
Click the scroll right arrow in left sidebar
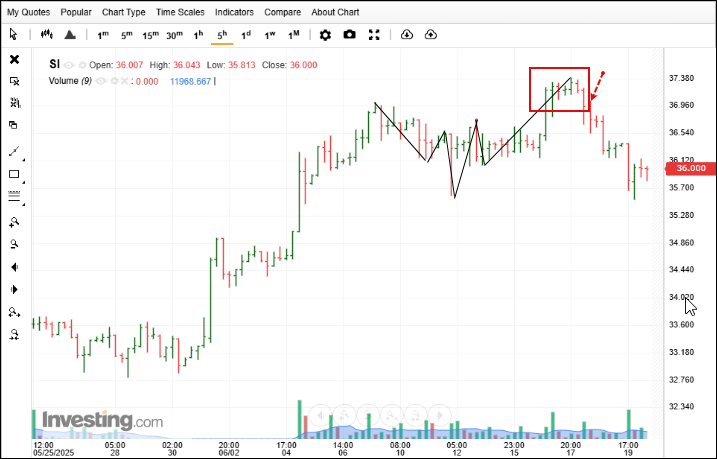[14, 289]
